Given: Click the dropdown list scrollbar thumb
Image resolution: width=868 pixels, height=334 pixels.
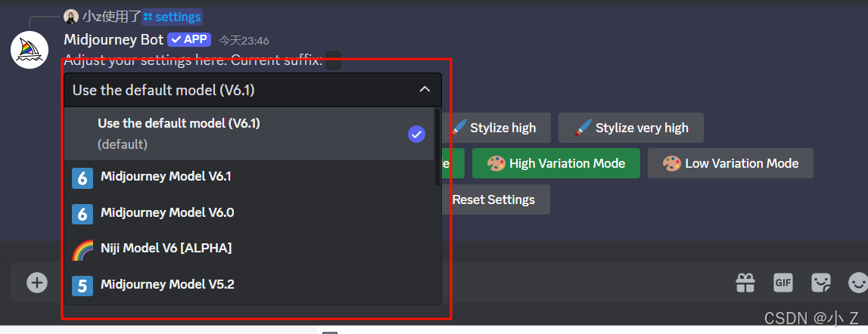Looking at the screenshot, I should coord(437,147).
